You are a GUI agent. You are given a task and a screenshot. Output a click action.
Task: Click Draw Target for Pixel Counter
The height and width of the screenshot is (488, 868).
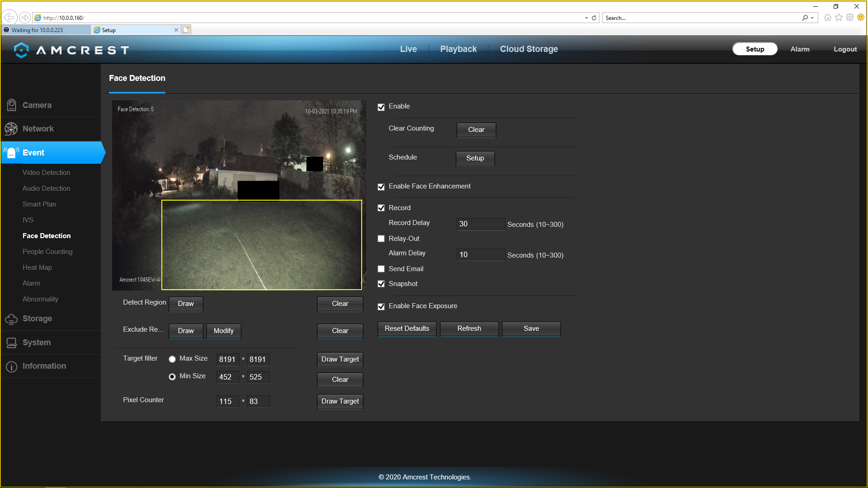coord(340,401)
